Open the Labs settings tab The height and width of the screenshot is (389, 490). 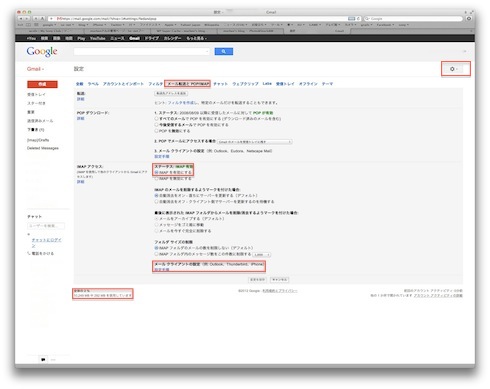(267, 84)
